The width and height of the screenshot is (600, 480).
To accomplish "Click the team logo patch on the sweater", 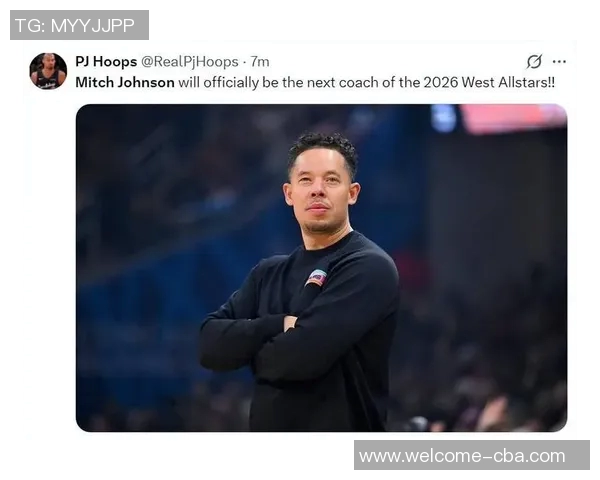I will 316,278.
